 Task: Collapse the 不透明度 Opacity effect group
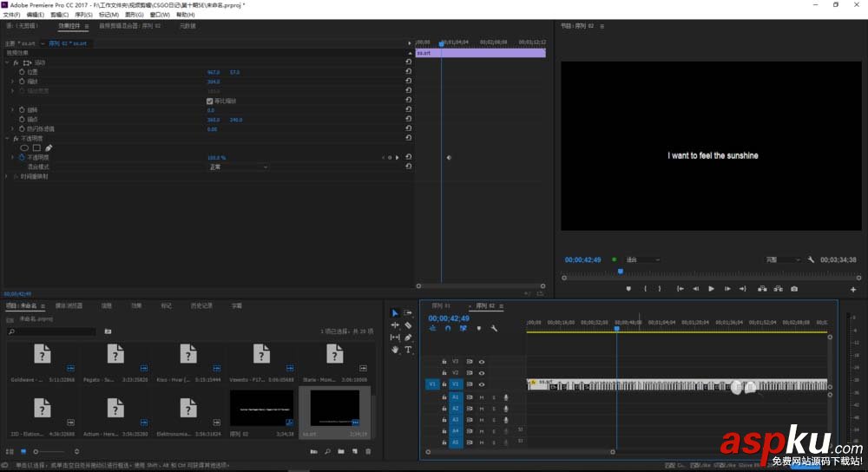(7, 138)
